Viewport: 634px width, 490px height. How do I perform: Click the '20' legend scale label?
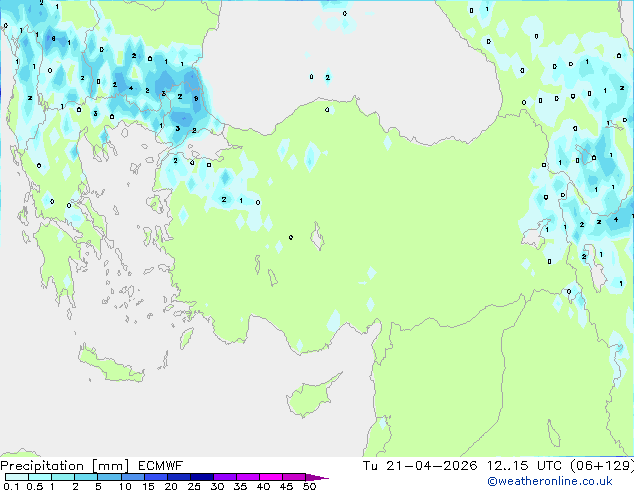point(171,486)
